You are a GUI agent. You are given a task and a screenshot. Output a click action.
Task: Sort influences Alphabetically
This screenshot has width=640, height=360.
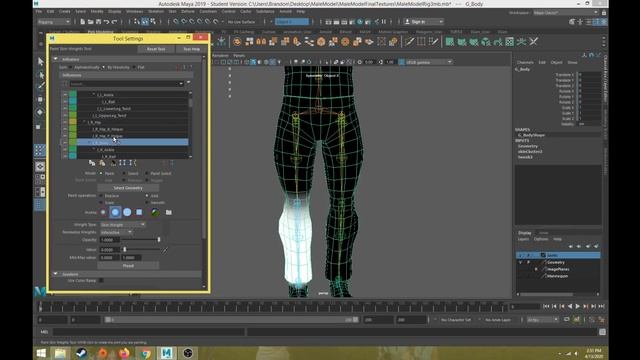click(70, 67)
